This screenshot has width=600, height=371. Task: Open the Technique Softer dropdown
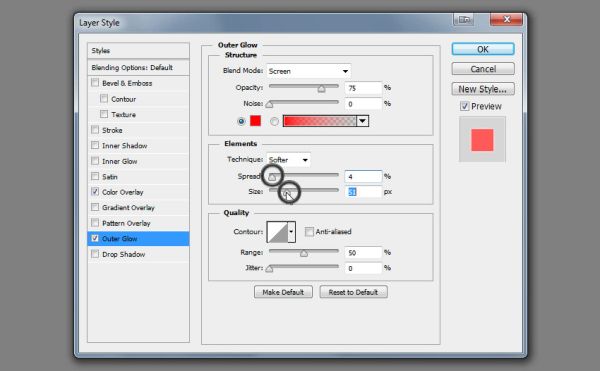289,159
